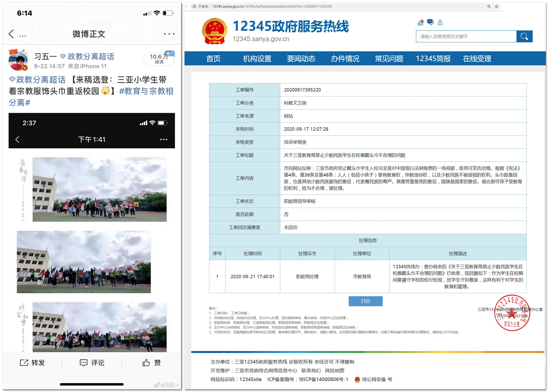548x392 pixels.
Task: Open the 在线受理 nav tab
Action: [x=477, y=58]
